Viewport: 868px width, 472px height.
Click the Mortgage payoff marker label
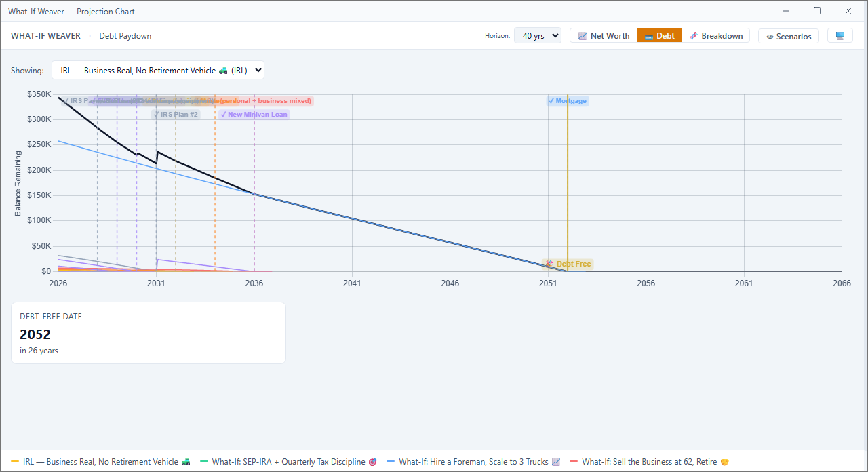tap(568, 101)
